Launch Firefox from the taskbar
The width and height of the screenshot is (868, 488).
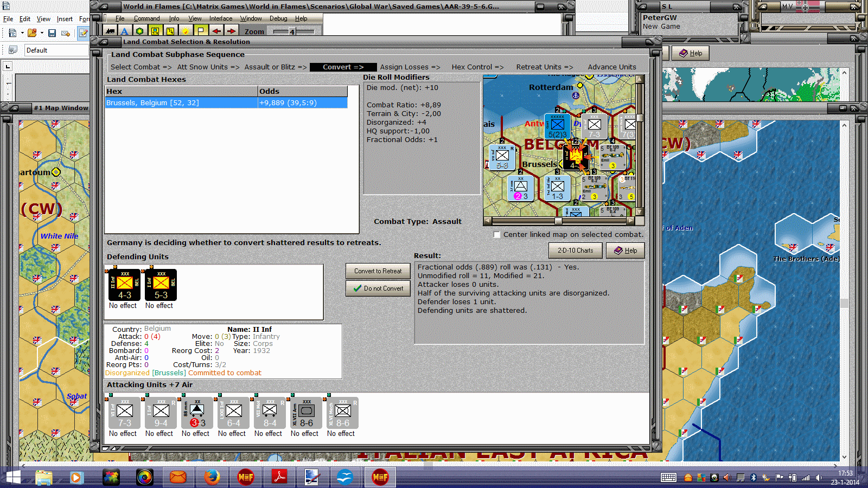coord(212,477)
